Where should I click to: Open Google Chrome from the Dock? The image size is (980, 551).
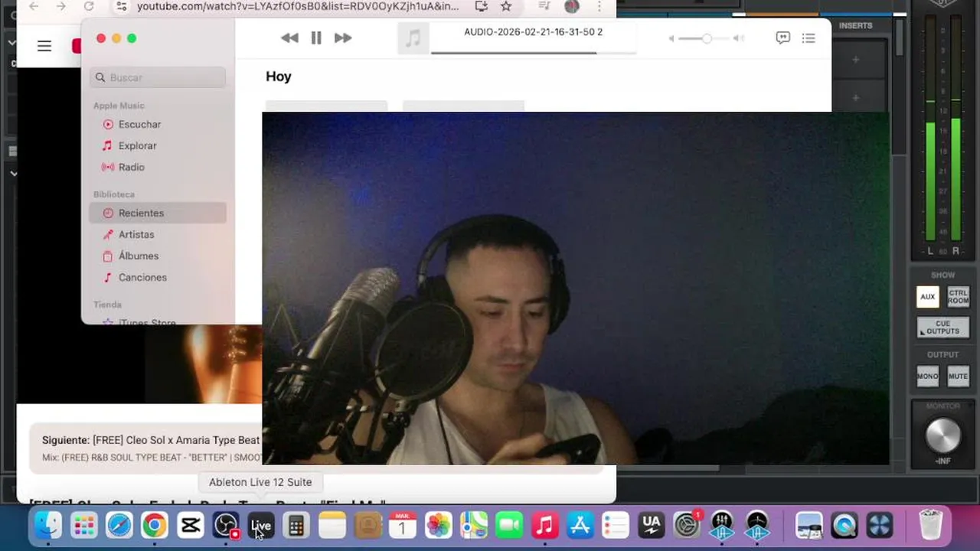coord(154,525)
